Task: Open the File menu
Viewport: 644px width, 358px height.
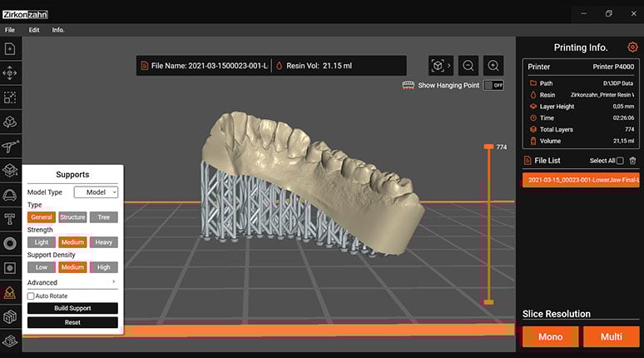Action: pyautogui.click(x=10, y=29)
